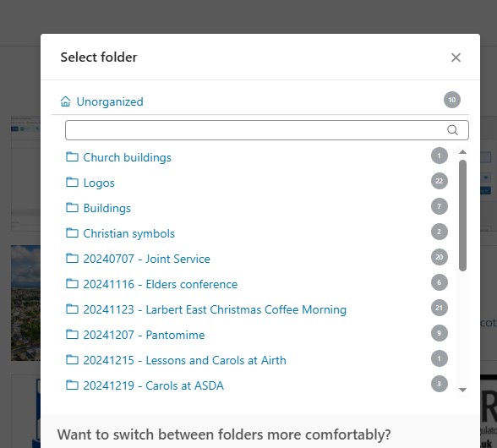Viewport: 497px width, 448px height.
Task: Click the magnifier search icon in the folder search box
Action: coord(452,130)
